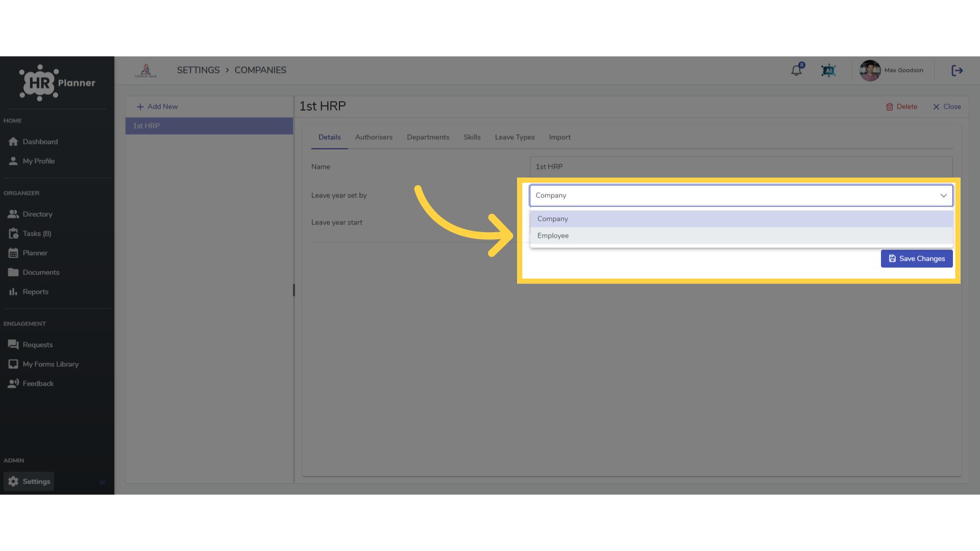
Task: Choose Employee option from dropdown list
Action: 741,236
